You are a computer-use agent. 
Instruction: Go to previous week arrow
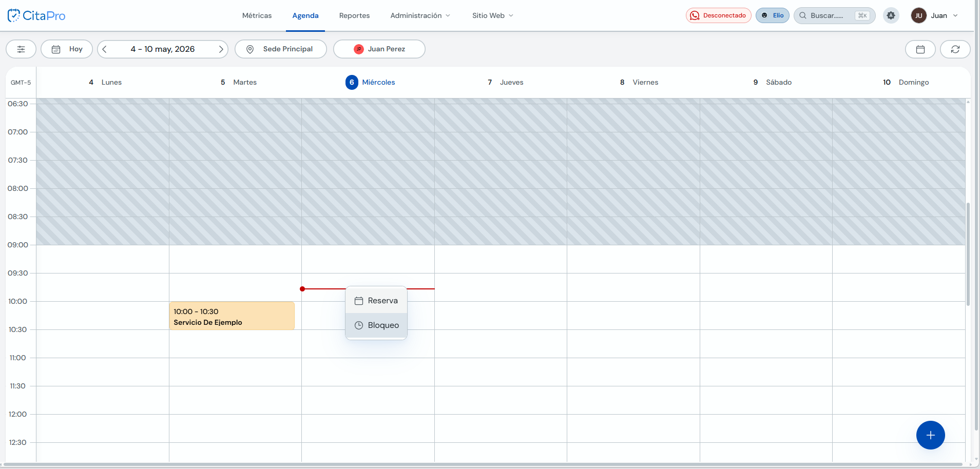[x=105, y=49]
